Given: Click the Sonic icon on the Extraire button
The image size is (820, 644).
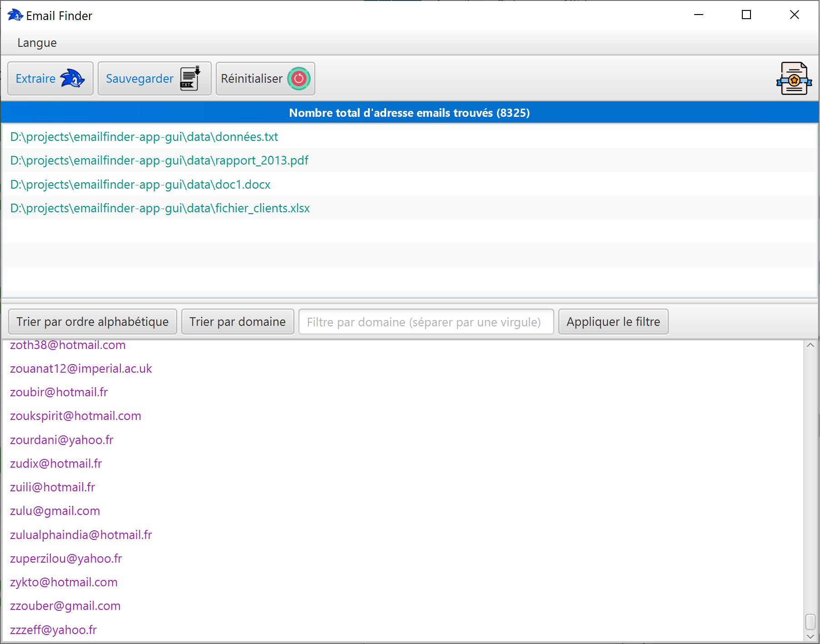Looking at the screenshot, I should 73,78.
